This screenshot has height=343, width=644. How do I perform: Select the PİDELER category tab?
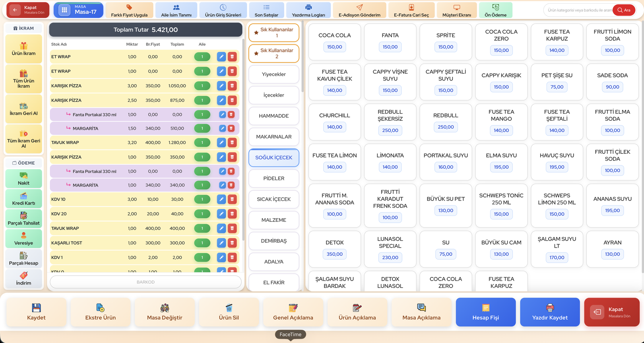point(274,178)
